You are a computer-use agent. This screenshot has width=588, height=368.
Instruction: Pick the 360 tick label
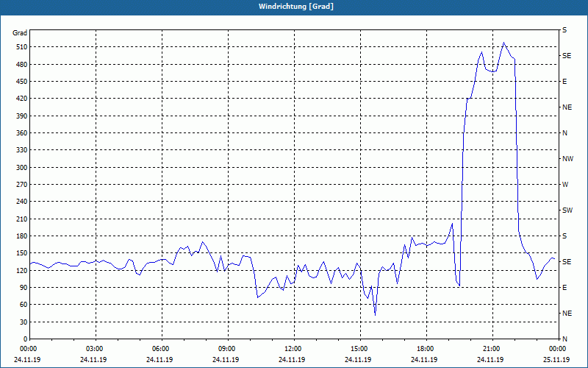(22, 133)
